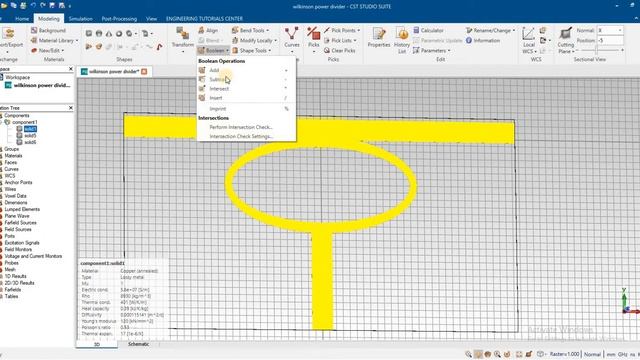Image resolution: width=640 pixels, height=360 pixels.
Task: Select component1 in the tree
Action: pyautogui.click(x=25, y=122)
